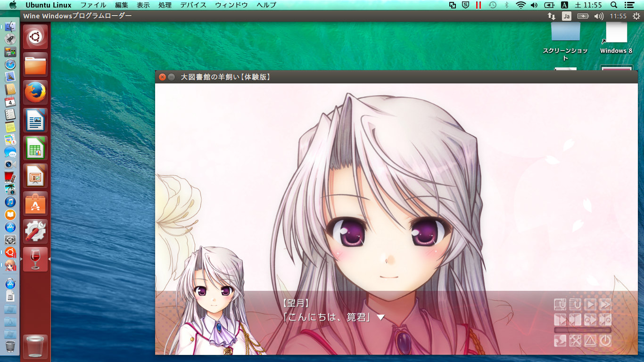644x362 pixels.
Task: Open the voice replay speech-bubble icon
Action: coord(560,341)
